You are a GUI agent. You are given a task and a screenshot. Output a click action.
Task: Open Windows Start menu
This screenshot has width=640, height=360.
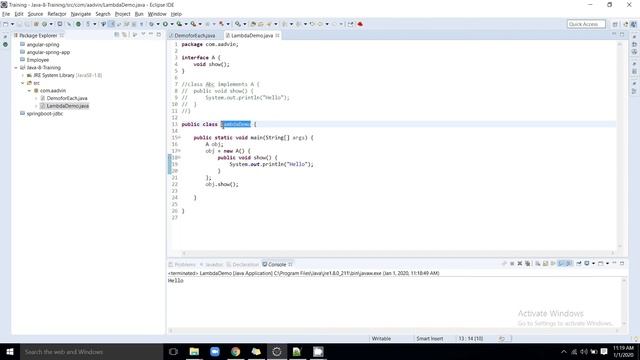click(x=9, y=351)
